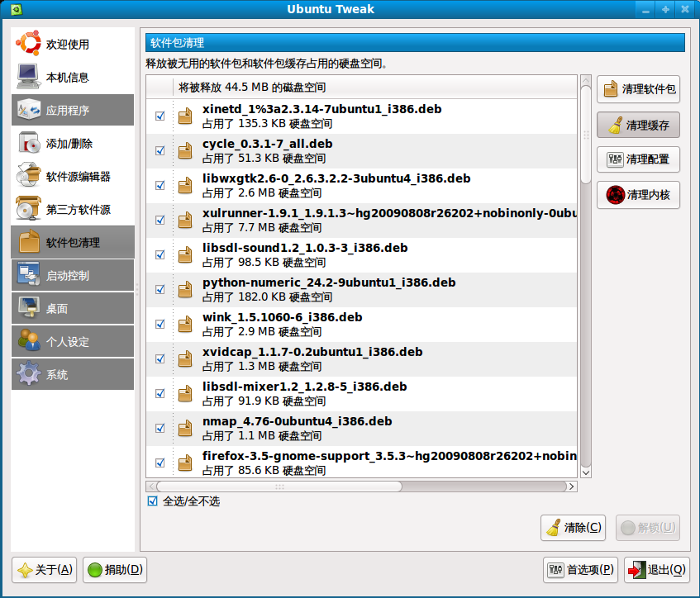
Task: Click the package icon for xulrunner-1.9.1
Action: [185, 220]
